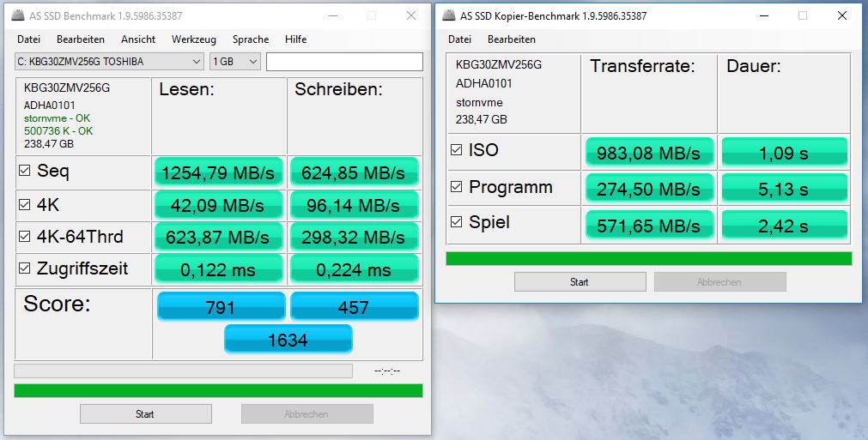868x440 pixels.
Task: Close the AS SSD Benchmark main window
Action: click(410, 15)
